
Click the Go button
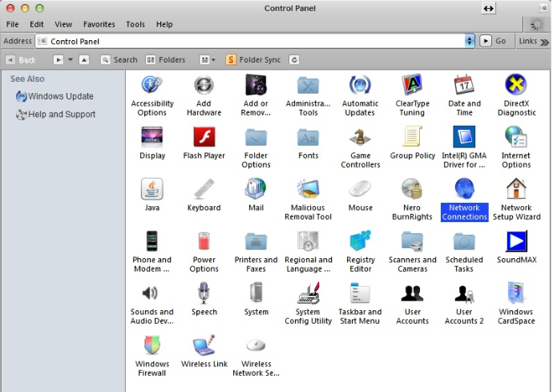[x=493, y=41]
